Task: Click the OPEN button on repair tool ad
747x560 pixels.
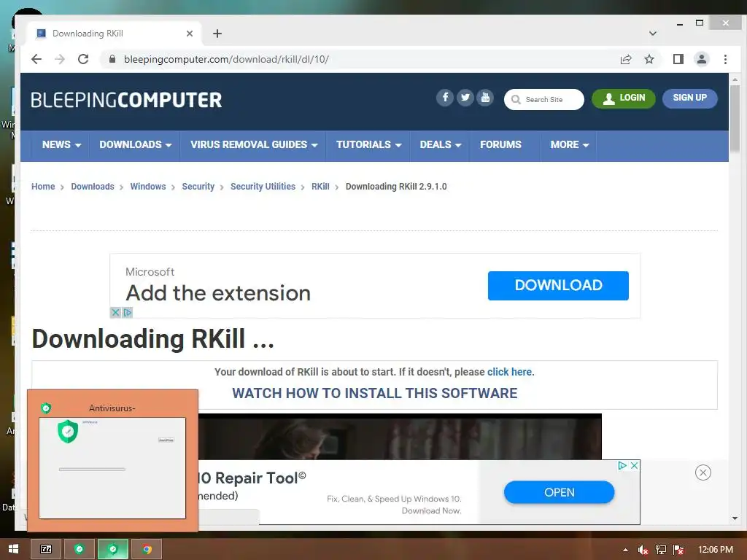Action: coord(559,492)
